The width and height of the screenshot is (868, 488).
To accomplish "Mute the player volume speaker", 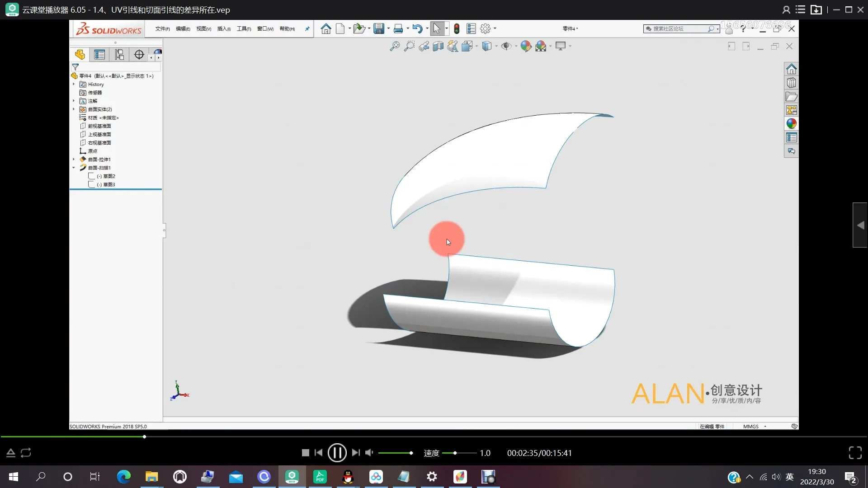I will [369, 453].
